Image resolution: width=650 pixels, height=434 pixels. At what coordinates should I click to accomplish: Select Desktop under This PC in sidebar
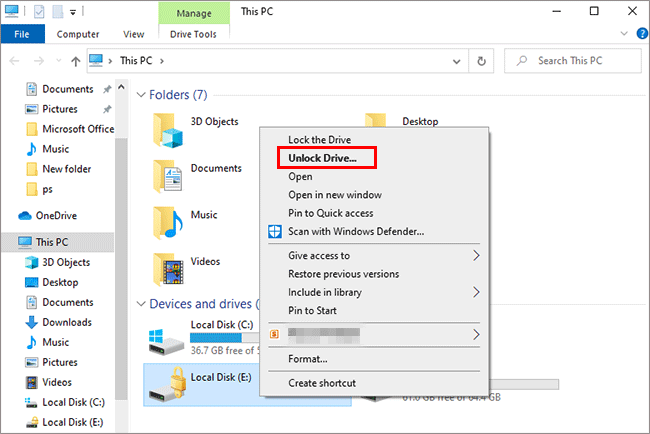52,282
